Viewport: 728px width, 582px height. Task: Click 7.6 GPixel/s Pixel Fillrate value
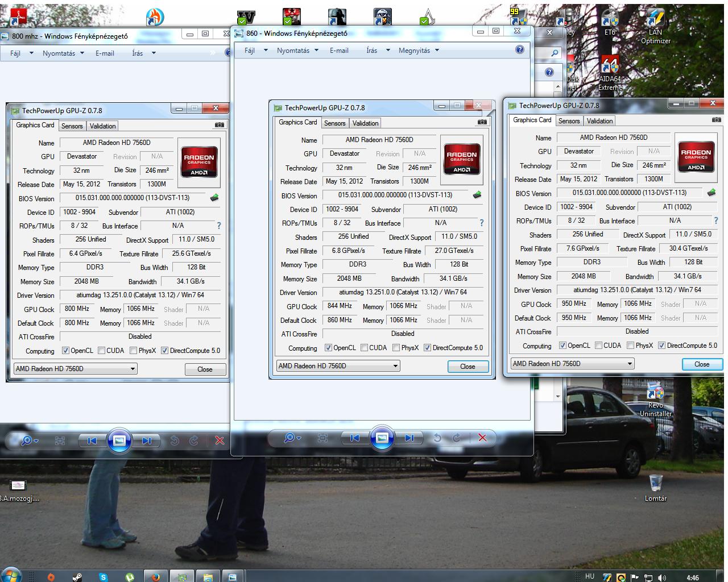pyautogui.click(x=582, y=248)
